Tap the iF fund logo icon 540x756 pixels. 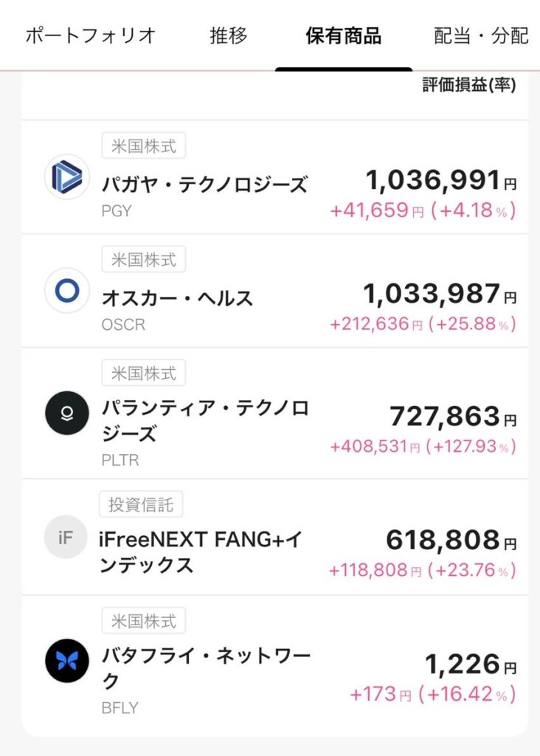point(67,537)
